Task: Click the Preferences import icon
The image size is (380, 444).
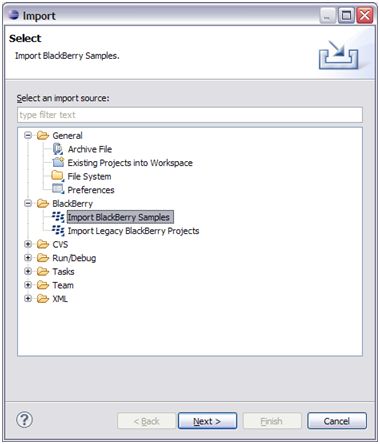Action: 58,189
